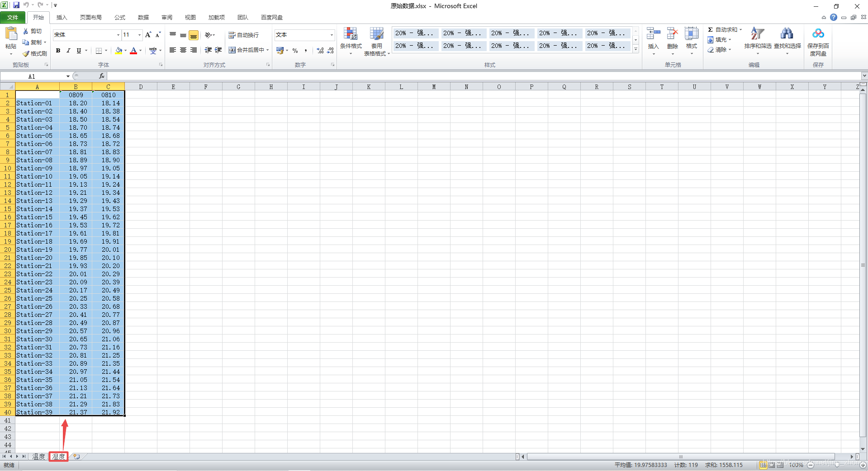Image resolution: width=868 pixels, height=471 pixels.
Task: Open the Name Box dropdown arrow
Action: (x=68, y=76)
